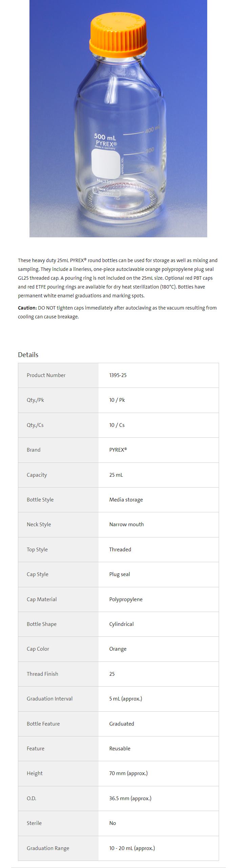The image size is (237, 868).
Task: Click the "Qty./Pk" row label
Action: (x=36, y=400)
